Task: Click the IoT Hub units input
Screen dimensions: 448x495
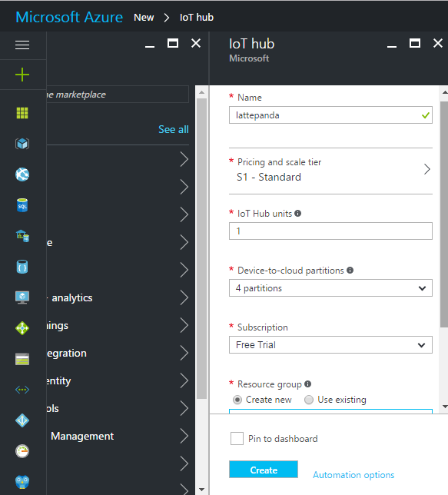Action: click(x=330, y=231)
